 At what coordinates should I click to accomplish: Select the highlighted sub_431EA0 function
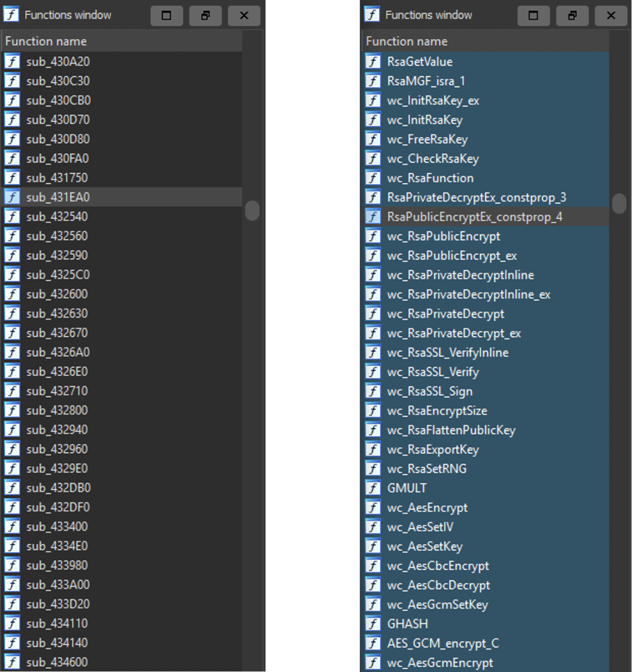pyautogui.click(x=58, y=197)
